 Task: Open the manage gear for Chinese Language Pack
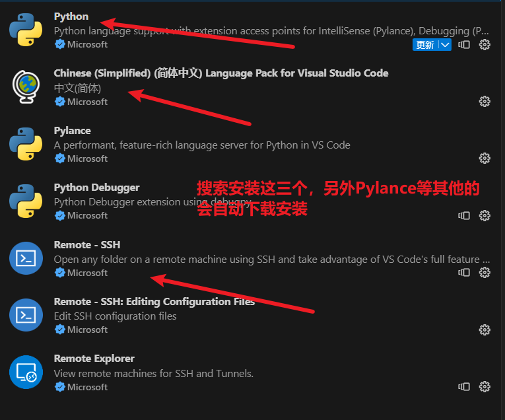click(485, 102)
